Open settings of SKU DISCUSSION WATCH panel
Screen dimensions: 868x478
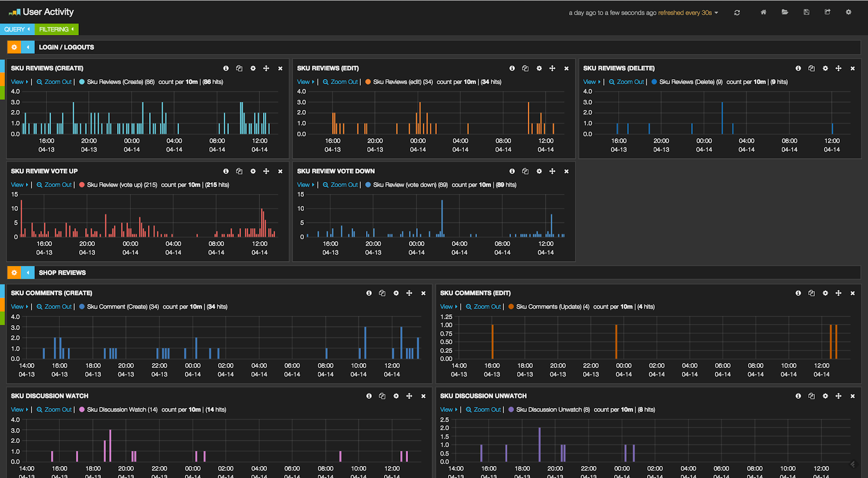(396, 396)
